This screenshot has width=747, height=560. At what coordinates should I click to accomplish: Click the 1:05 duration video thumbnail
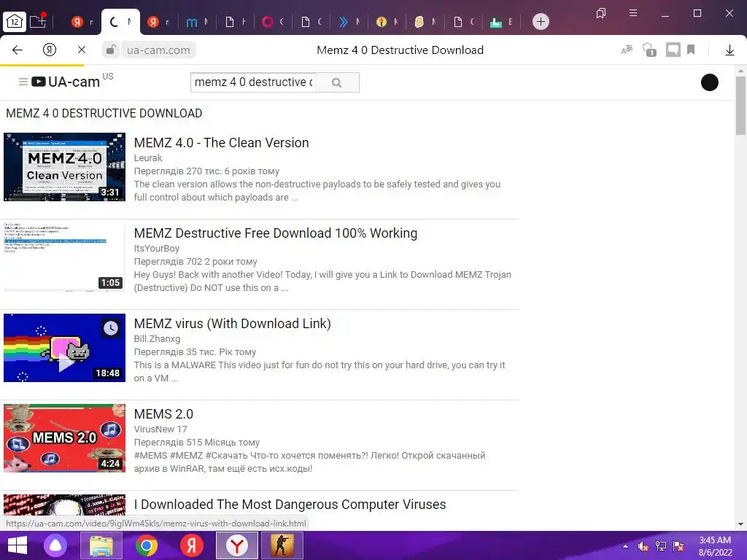tap(64, 257)
